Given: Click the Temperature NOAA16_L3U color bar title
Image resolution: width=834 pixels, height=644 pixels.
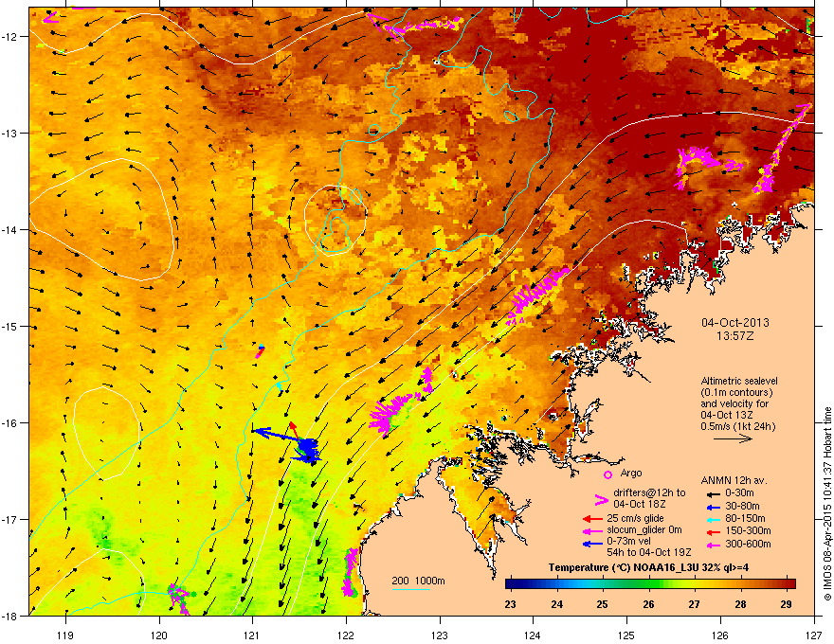Looking at the screenshot, I should pyautogui.click(x=648, y=567).
